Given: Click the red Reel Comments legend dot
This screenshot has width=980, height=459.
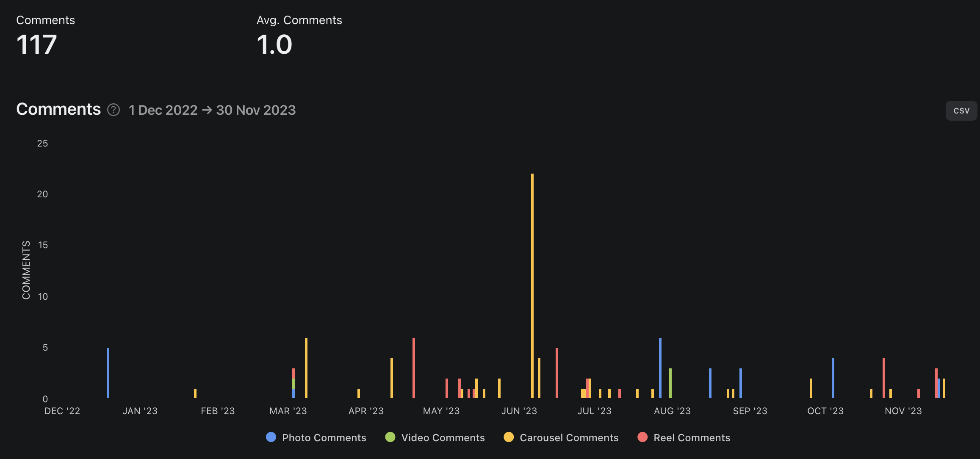Looking at the screenshot, I should pyautogui.click(x=642, y=437).
